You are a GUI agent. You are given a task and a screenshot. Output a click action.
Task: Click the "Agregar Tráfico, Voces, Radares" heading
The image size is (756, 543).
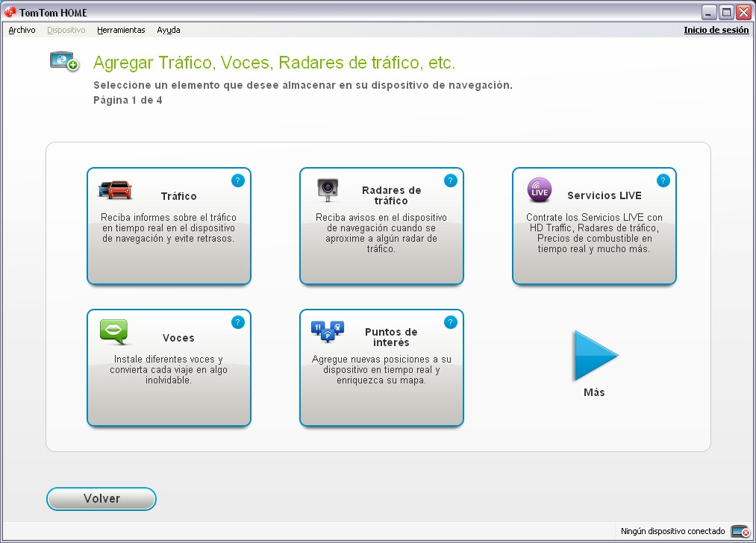click(x=275, y=63)
